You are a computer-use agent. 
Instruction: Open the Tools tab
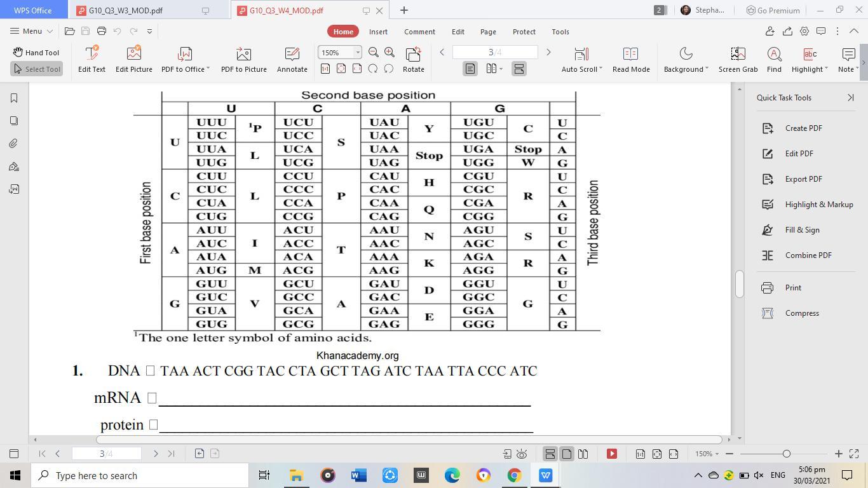560,31
